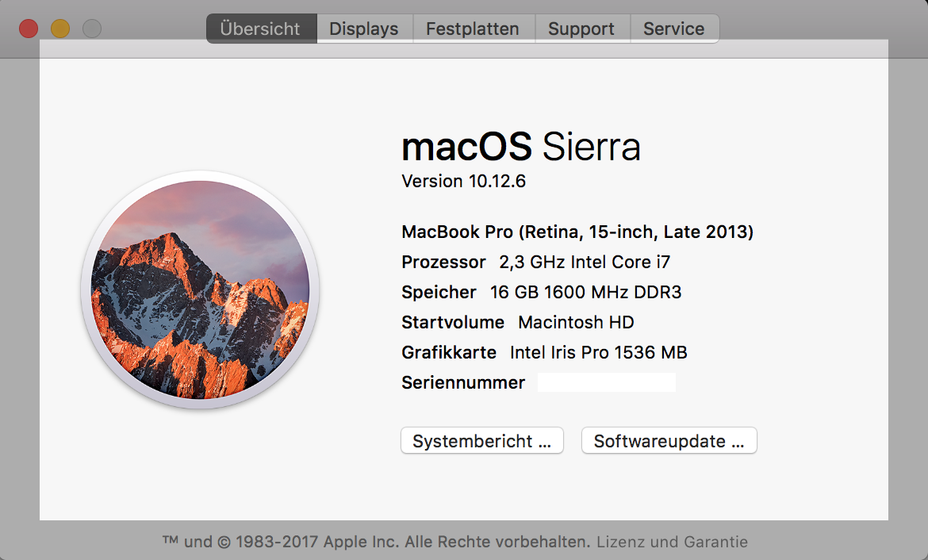Click the Prozessor 2,3 GHz line
Viewport: 928px width, 560px height.
tap(536, 263)
